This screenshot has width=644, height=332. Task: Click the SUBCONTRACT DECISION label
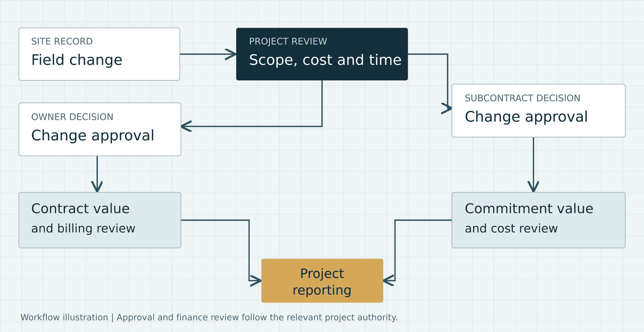(x=522, y=98)
